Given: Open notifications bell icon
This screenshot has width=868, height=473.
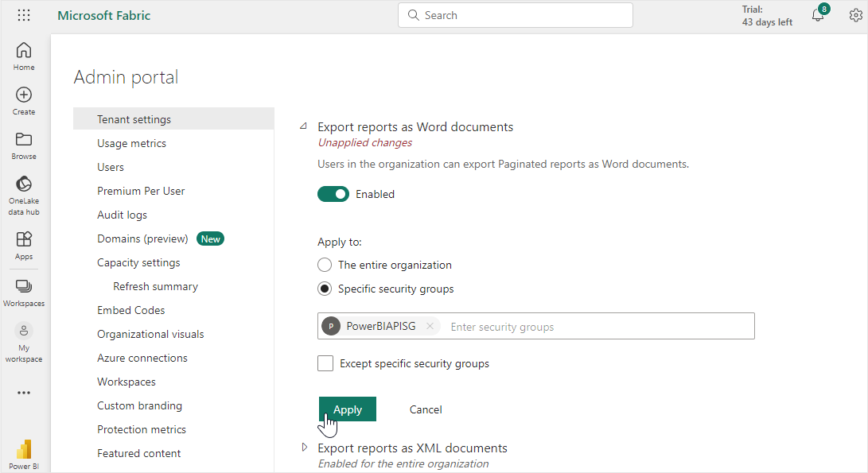Looking at the screenshot, I should 818,16.
